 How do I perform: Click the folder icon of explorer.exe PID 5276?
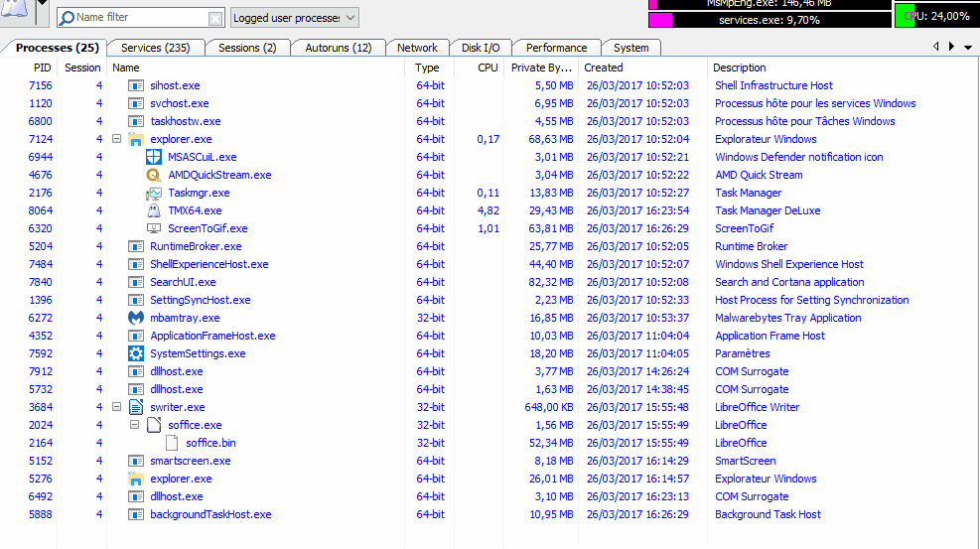(x=136, y=480)
